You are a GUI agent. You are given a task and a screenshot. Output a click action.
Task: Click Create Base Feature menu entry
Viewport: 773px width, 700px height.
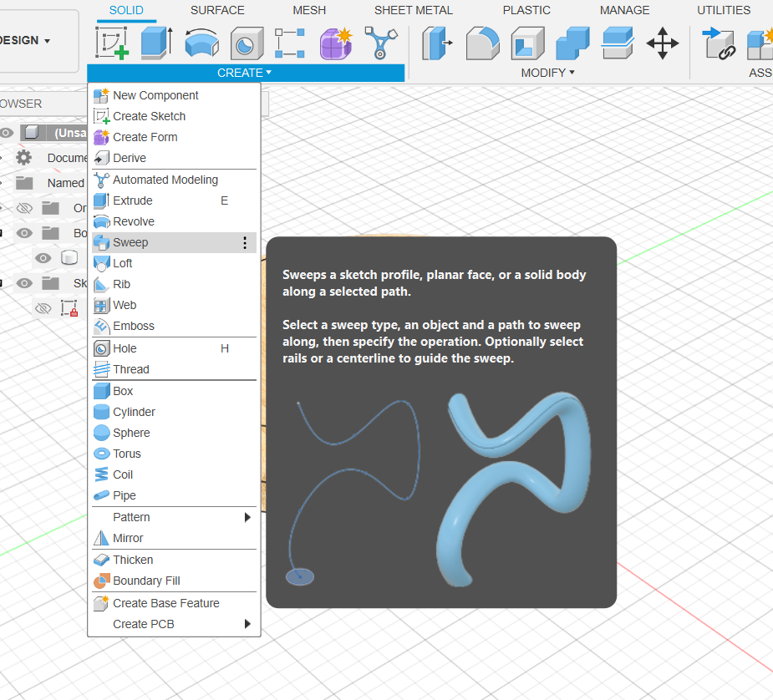pyautogui.click(x=165, y=603)
